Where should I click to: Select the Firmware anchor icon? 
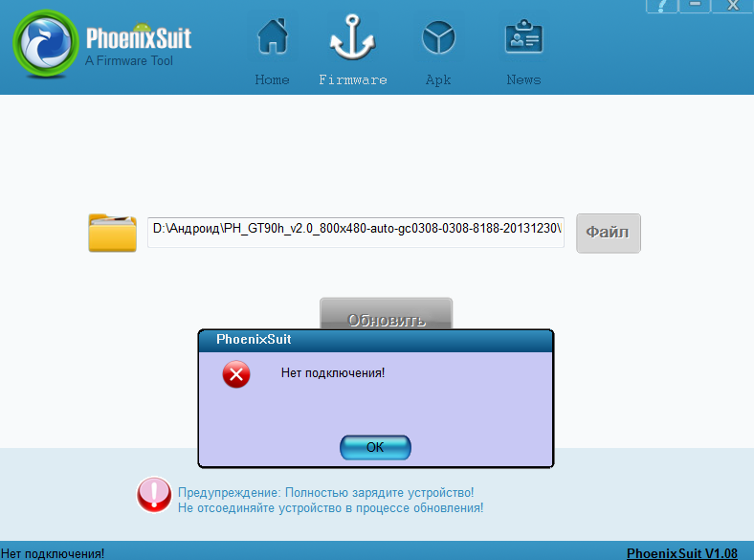pyautogui.click(x=352, y=37)
